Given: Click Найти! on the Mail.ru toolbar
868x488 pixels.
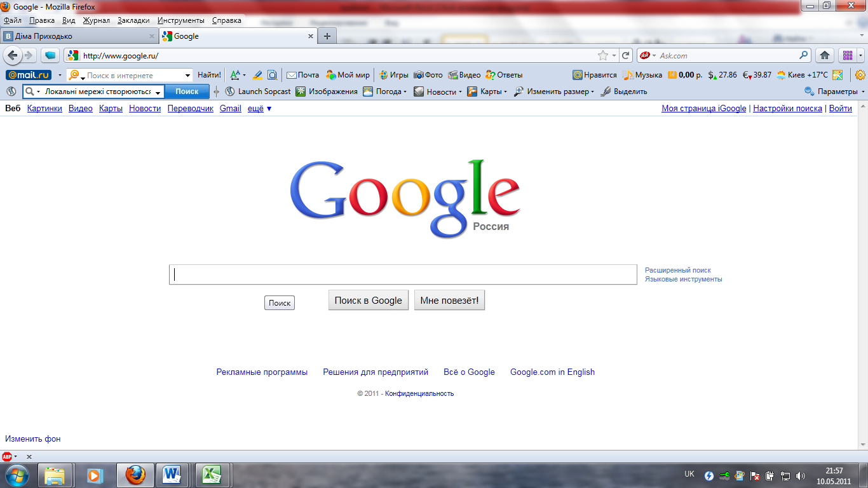Looking at the screenshot, I should tap(209, 75).
